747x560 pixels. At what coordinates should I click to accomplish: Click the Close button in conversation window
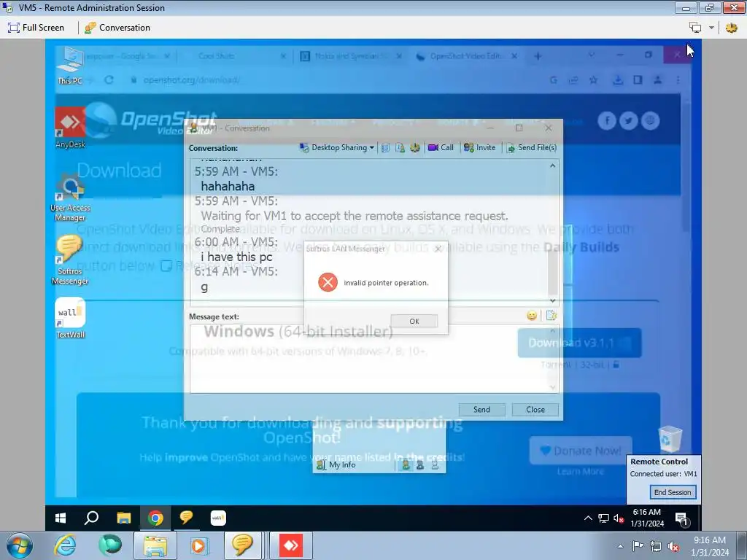pos(535,410)
